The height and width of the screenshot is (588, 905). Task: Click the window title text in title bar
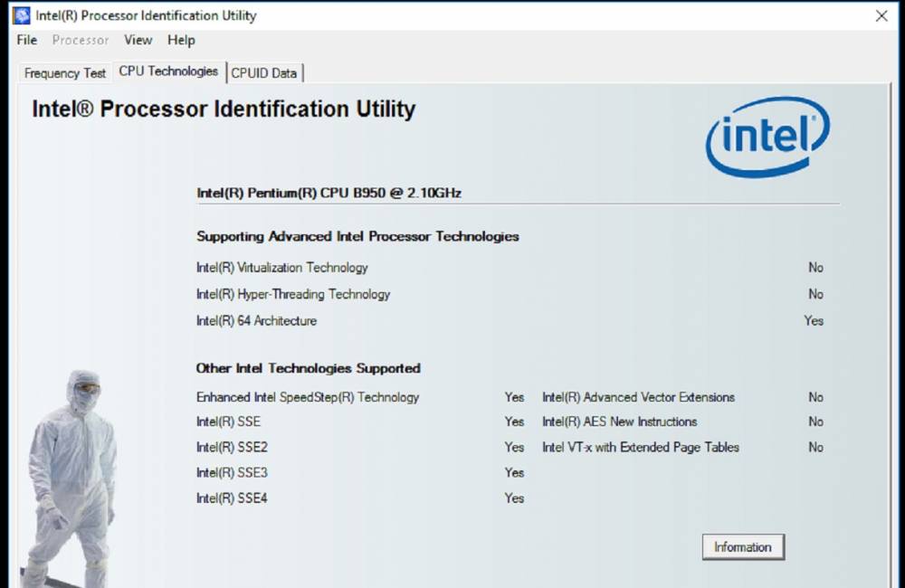pyautogui.click(x=146, y=15)
